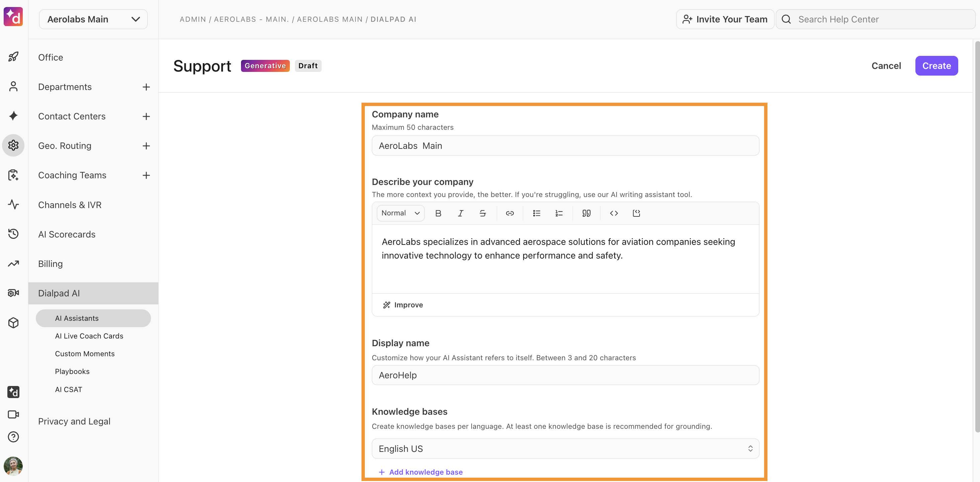Open the activity pulse icon in sidebar
The height and width of the screenshot is (482, 980).
click(13, 204)
